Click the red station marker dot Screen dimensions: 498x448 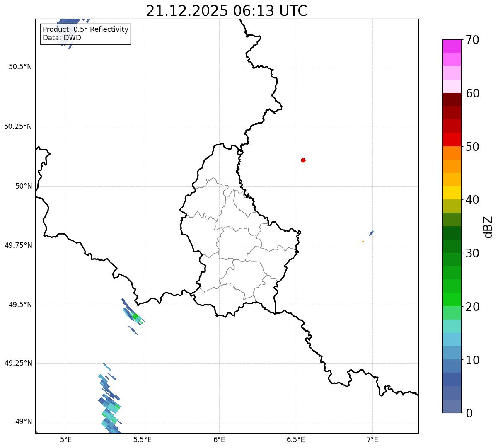[x=303, y=160]
